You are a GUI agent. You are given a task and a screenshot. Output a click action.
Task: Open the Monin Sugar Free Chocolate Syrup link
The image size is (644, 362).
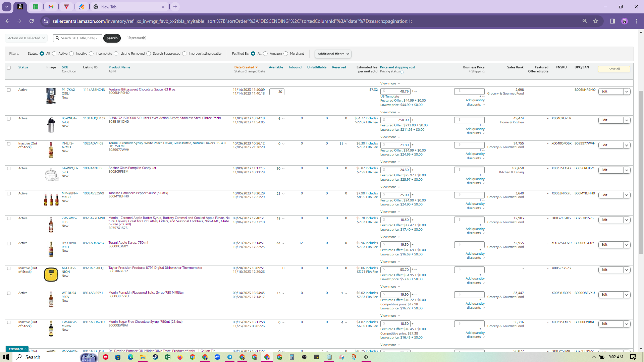146,322
